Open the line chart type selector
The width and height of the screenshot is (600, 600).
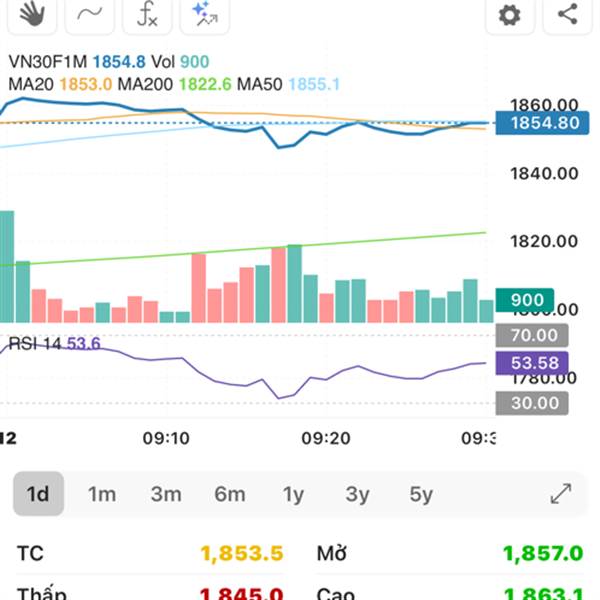[90, 15]
